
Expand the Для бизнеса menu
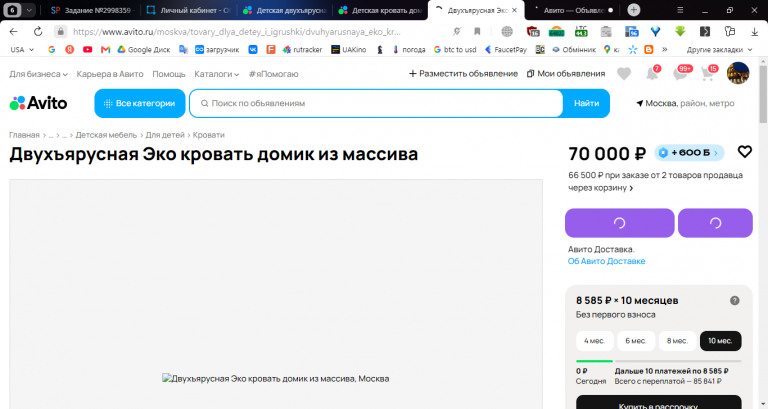pyautogui.click(x=38, y=74)
